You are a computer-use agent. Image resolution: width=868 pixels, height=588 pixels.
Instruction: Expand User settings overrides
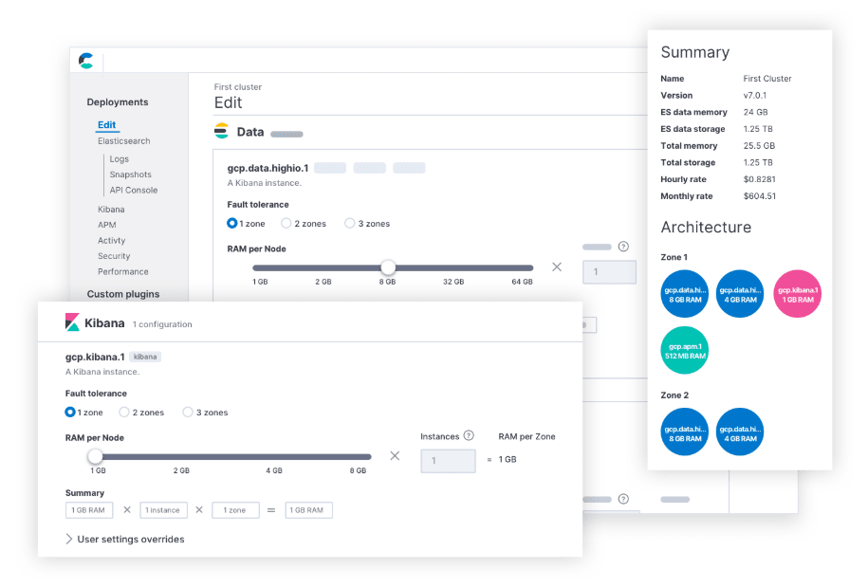(125, 540)
